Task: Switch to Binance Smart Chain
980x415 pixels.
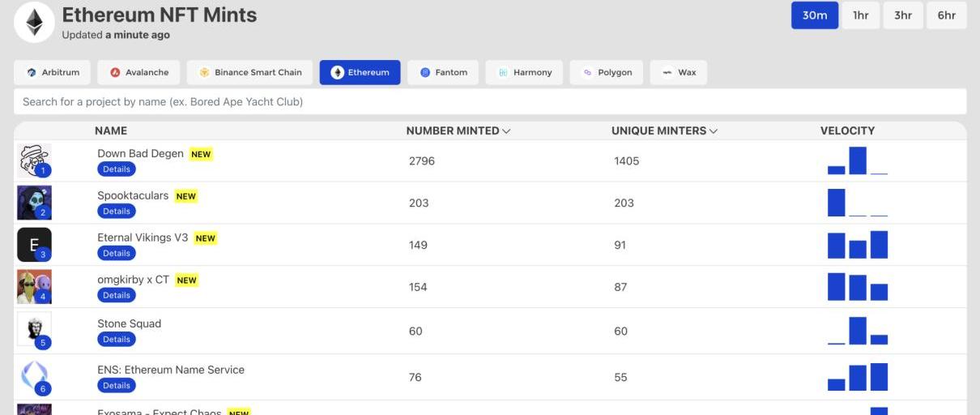Action: click(x=249, y=72)
